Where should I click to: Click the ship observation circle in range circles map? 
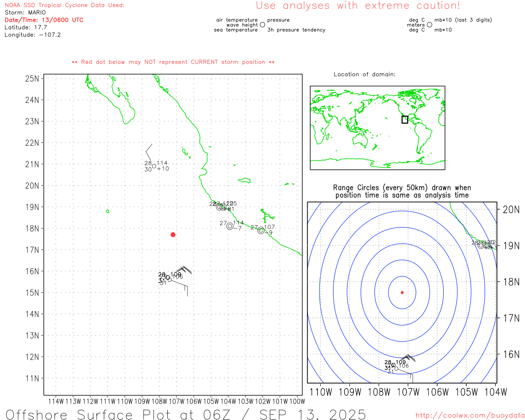[393, 365]
